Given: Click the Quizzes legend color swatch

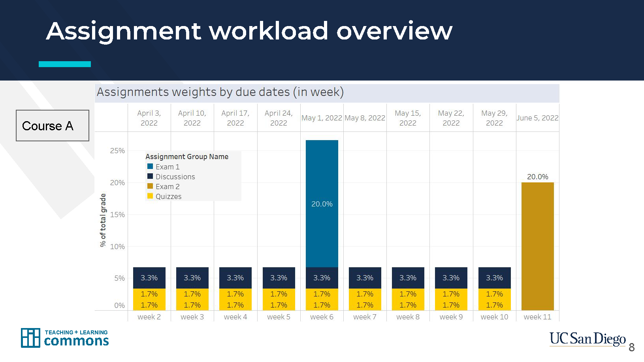Looking at the screenshot, I should click(150, 196).
